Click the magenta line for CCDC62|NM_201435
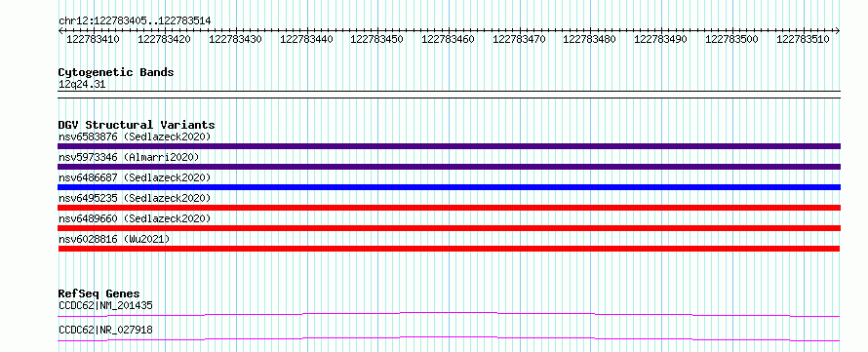Screen dimensions: 868x352 click(449, 314)
